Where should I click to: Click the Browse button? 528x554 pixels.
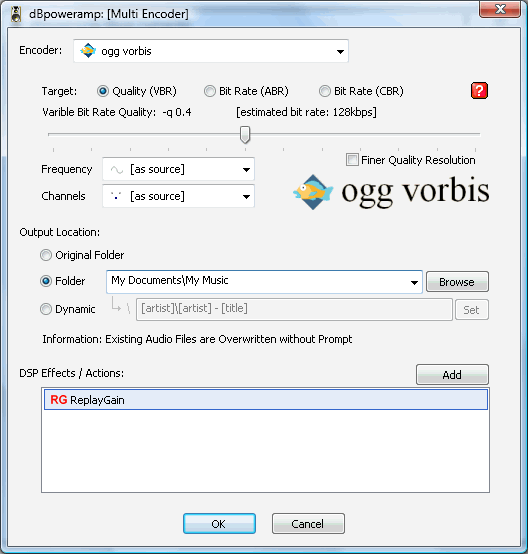point(457,282)
